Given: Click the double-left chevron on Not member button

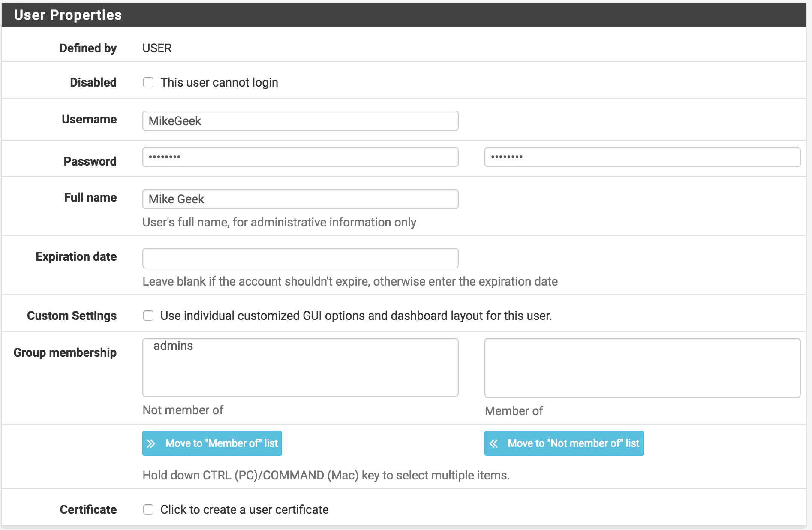Looking at the screenshot, I should 494,443.
